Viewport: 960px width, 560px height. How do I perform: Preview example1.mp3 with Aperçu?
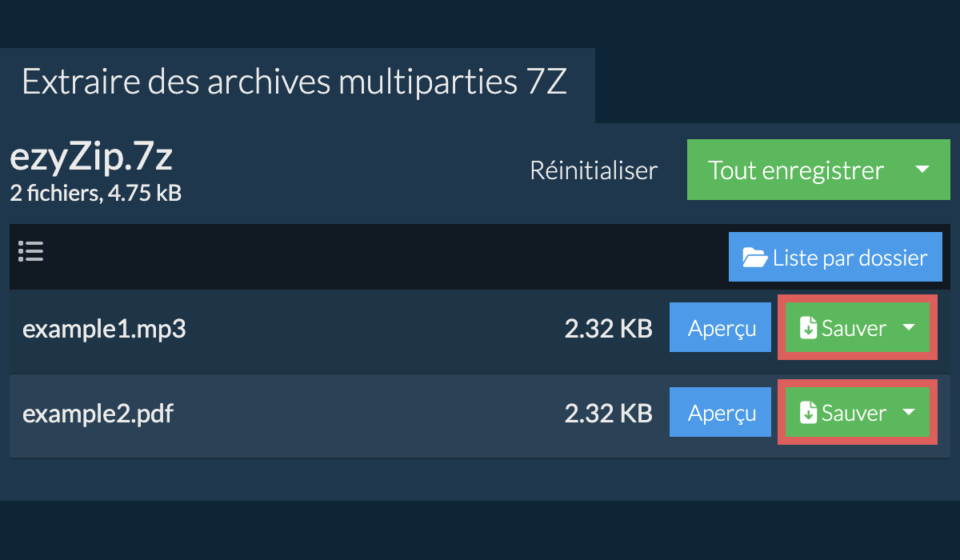(x=721, y=328)
